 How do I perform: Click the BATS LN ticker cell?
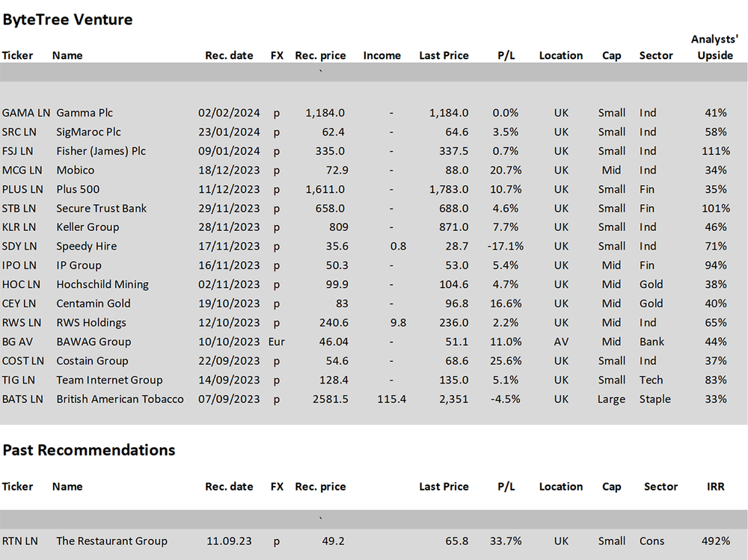pos(23,399)
